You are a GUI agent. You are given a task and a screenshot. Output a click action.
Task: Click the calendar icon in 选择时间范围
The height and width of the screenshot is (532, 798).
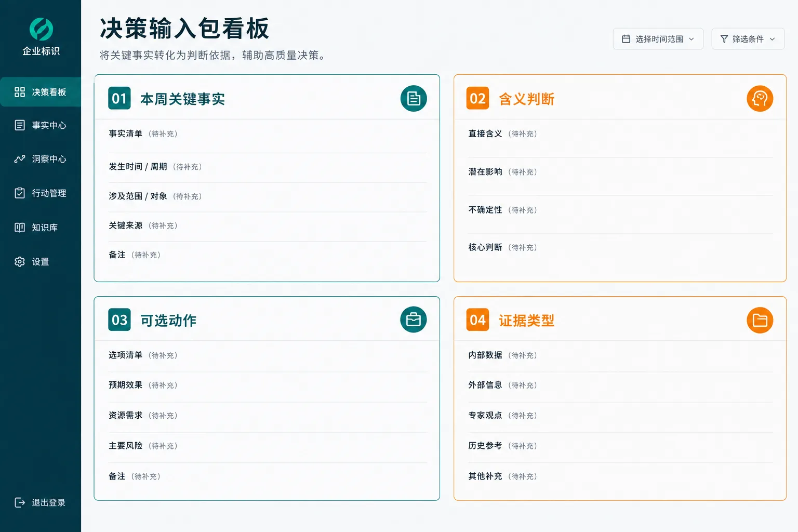pos(626,39)
